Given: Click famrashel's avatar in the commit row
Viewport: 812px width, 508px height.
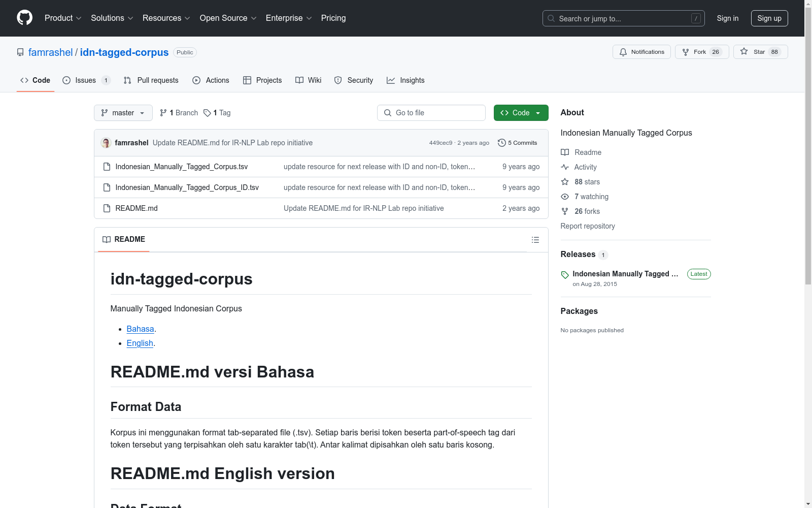Looking at the screenshot, I should click(106, 143).
